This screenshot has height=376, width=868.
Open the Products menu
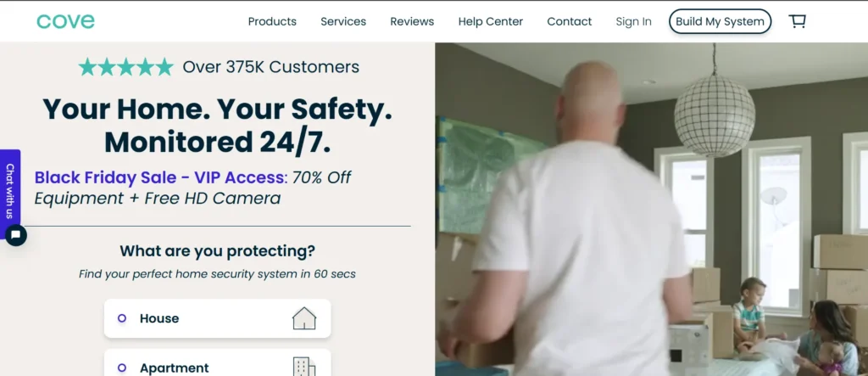pyautogui.click(x=272, y=21)
